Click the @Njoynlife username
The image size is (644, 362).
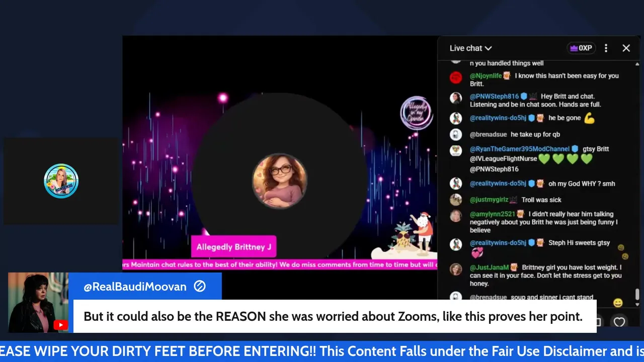[486, 76]
